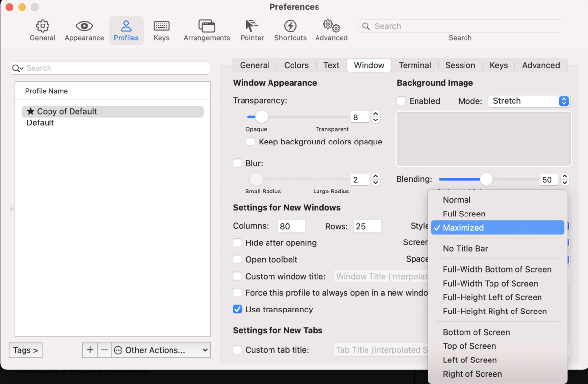This screenshot has height=384, width=588.
Task: Click the Blending slider knob
Action: point(486,179)
